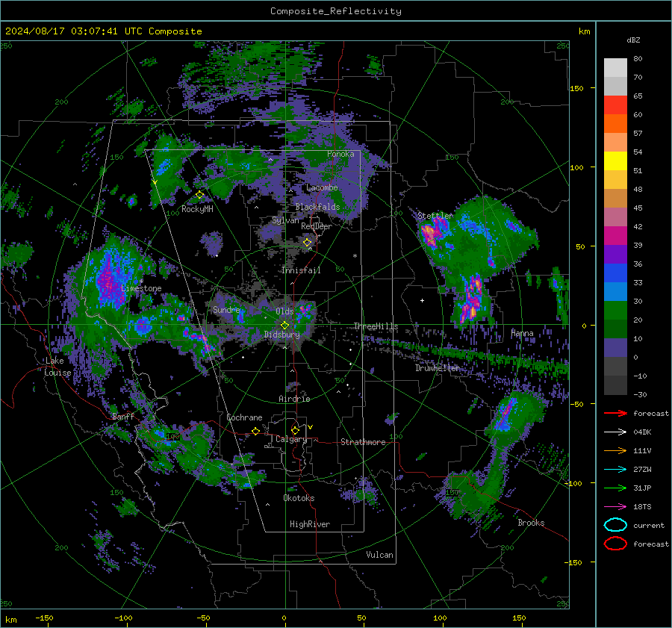Select the orange 57–60 dBZ color swatch
Screen dimensions: 672x628
point(615,124)
